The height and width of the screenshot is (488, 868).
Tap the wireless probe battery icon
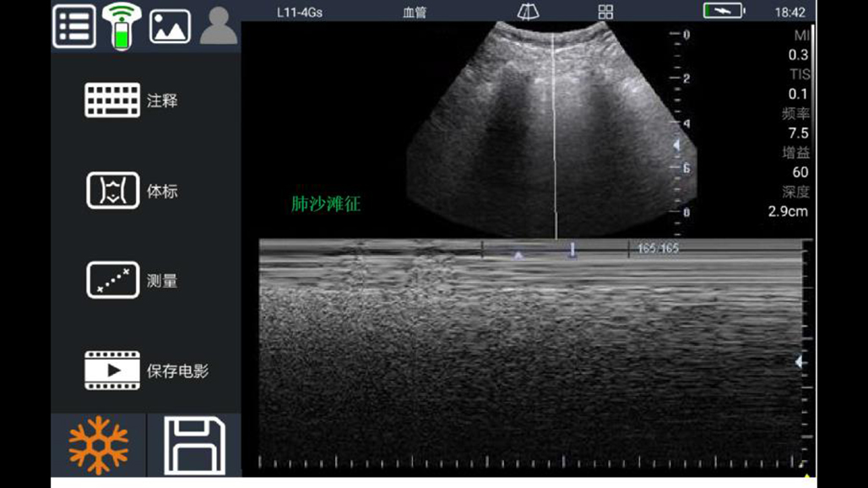(122, 26)
